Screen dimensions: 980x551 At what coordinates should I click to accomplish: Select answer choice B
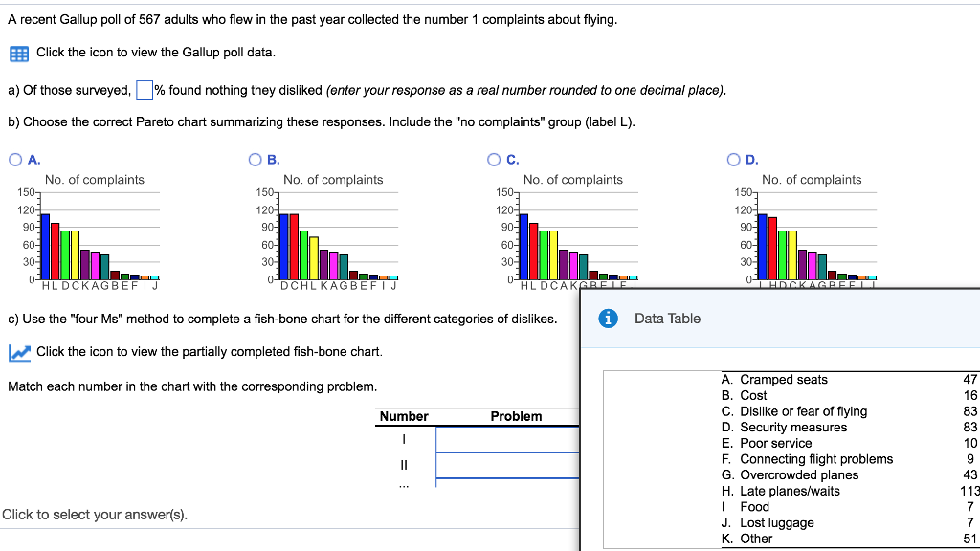click(255, 159)
